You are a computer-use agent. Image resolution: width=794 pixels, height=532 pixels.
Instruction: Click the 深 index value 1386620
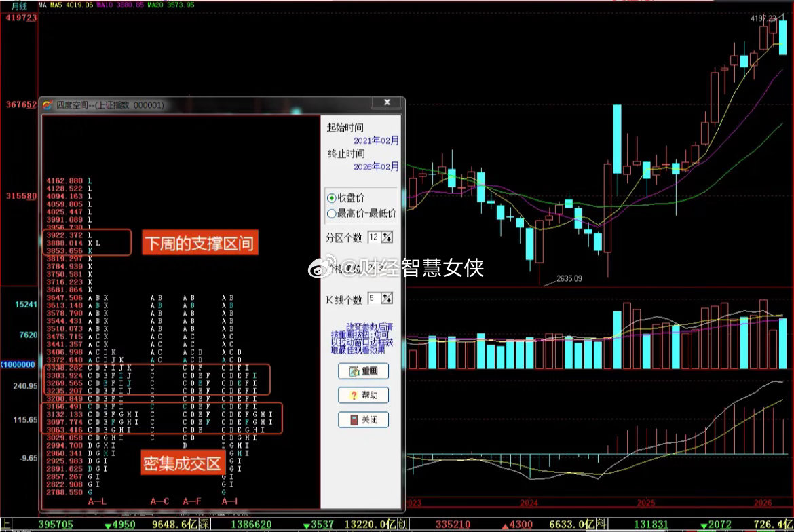point(251,525)
